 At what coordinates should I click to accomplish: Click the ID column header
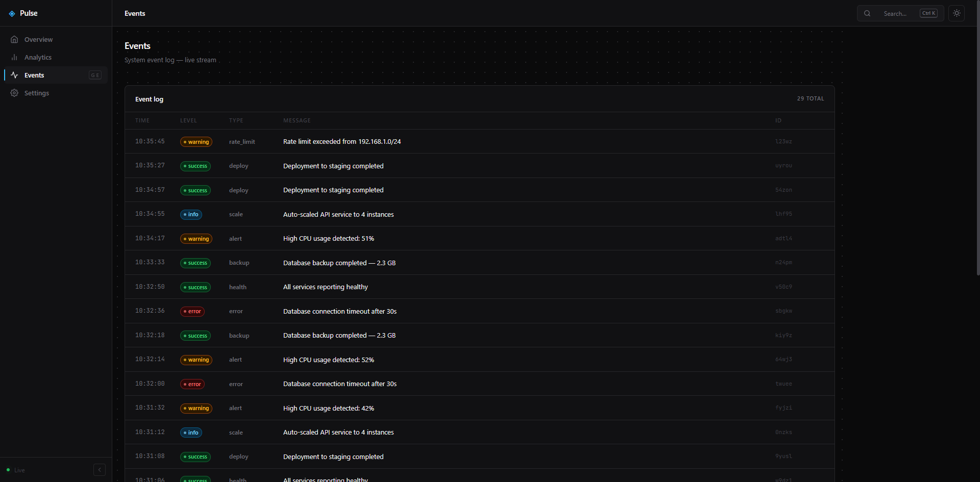click(x=778, y=120)
